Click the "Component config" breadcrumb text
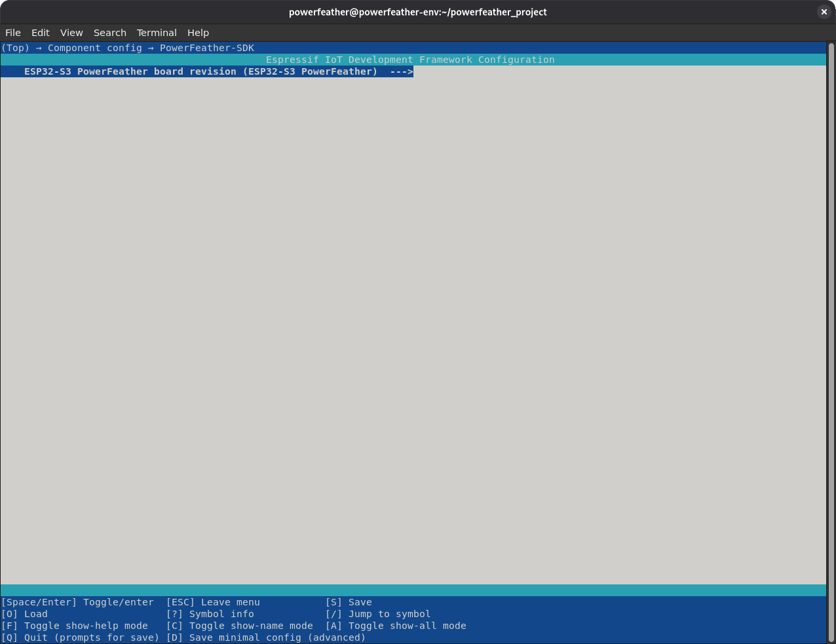This screenshot has width=836, height=644. (x=95, y=48)
